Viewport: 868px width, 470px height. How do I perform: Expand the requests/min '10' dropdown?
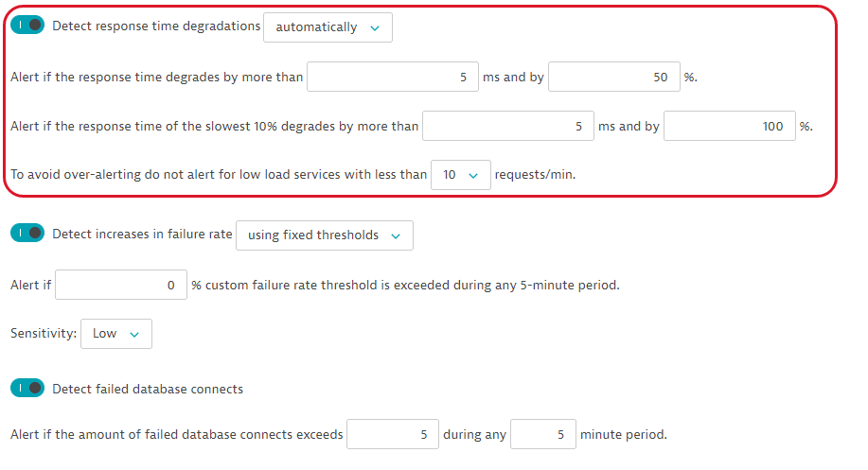pos(460,175)
